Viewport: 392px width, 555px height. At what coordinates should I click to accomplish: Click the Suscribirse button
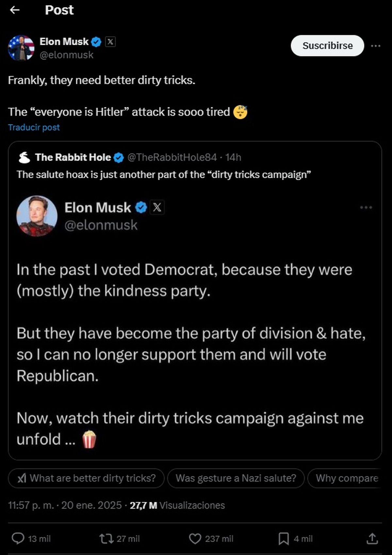[x=327, y=46]
